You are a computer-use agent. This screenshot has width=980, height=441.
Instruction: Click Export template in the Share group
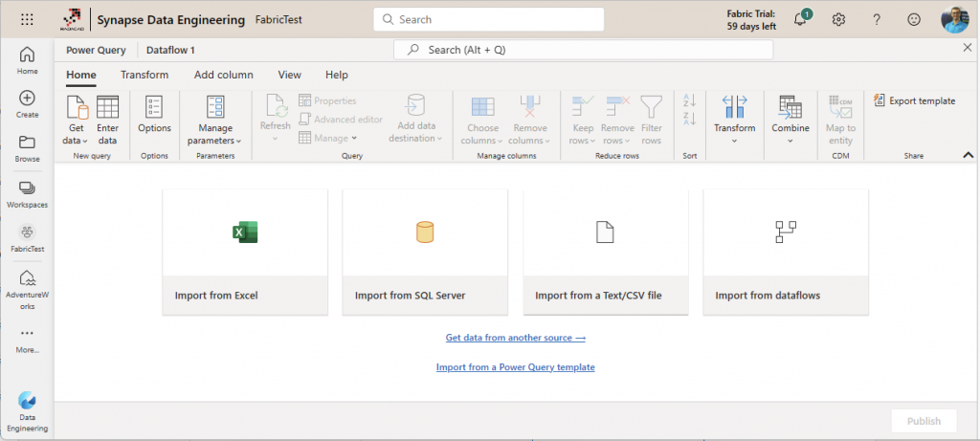point(914,100)
